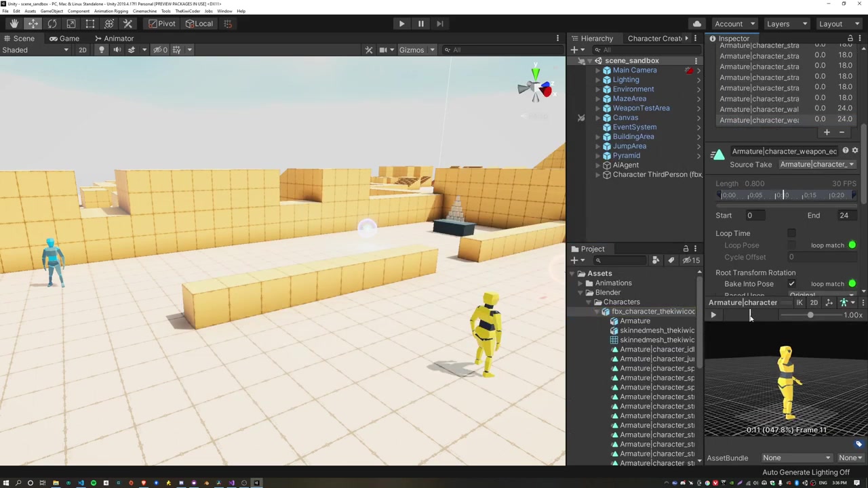Screen dimensions: 868x488
Task: Open the Layers dropdown
Action: [786, 24]
